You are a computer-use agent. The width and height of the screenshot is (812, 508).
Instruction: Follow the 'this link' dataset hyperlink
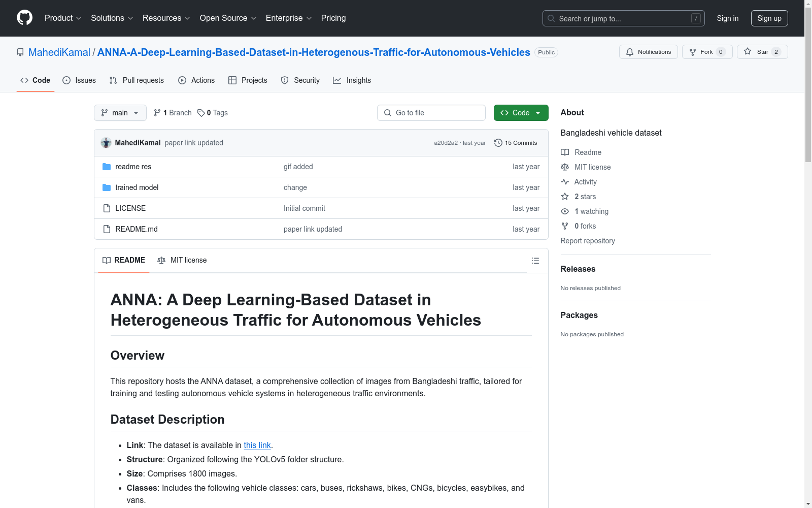[257, 445]
